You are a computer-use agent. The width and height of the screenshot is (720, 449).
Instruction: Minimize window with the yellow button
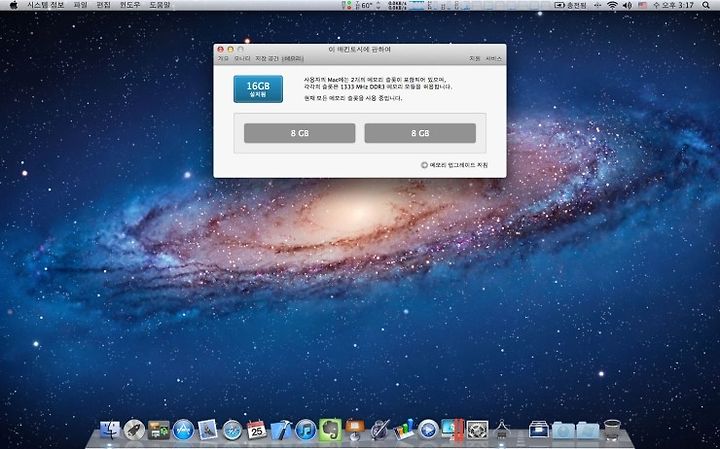point(230,49)
